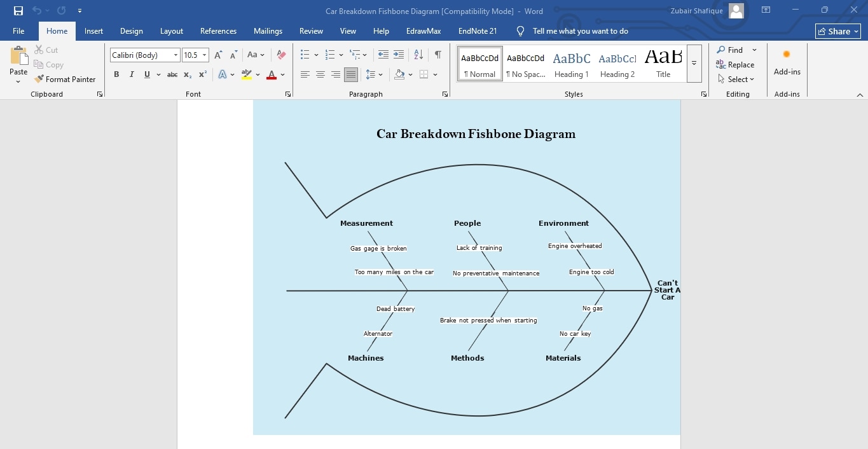
Task: Select the Text Highlight Color swatch
Action: [x=247, y=74]
